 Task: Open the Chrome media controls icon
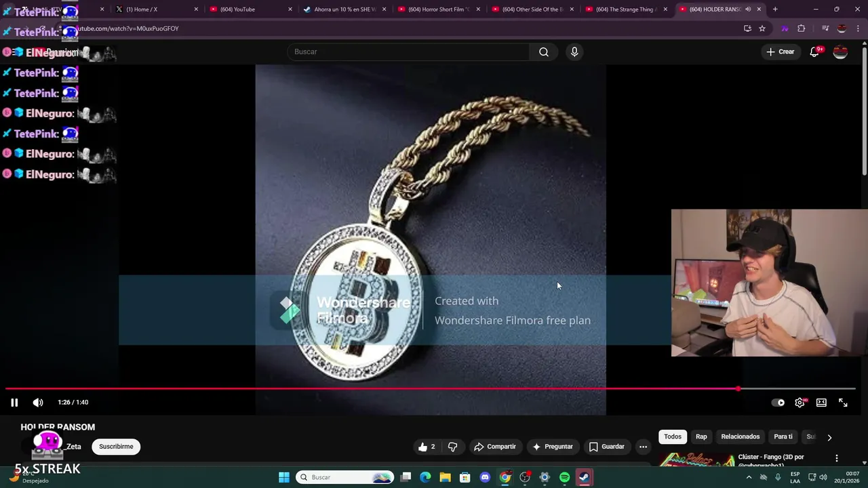[x=825, y=28]
